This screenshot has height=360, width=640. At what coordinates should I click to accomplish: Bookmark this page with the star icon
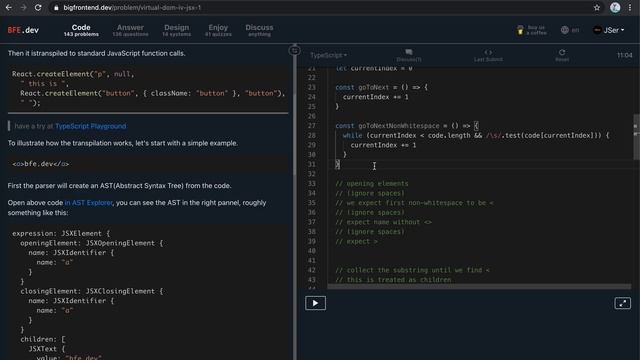point(597,7)
